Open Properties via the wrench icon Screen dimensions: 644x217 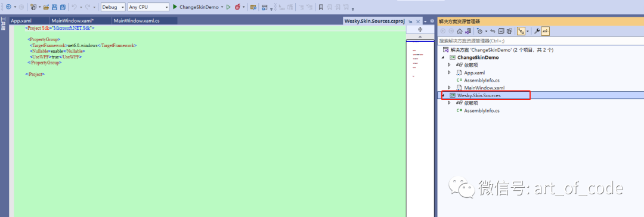(537, 31)
